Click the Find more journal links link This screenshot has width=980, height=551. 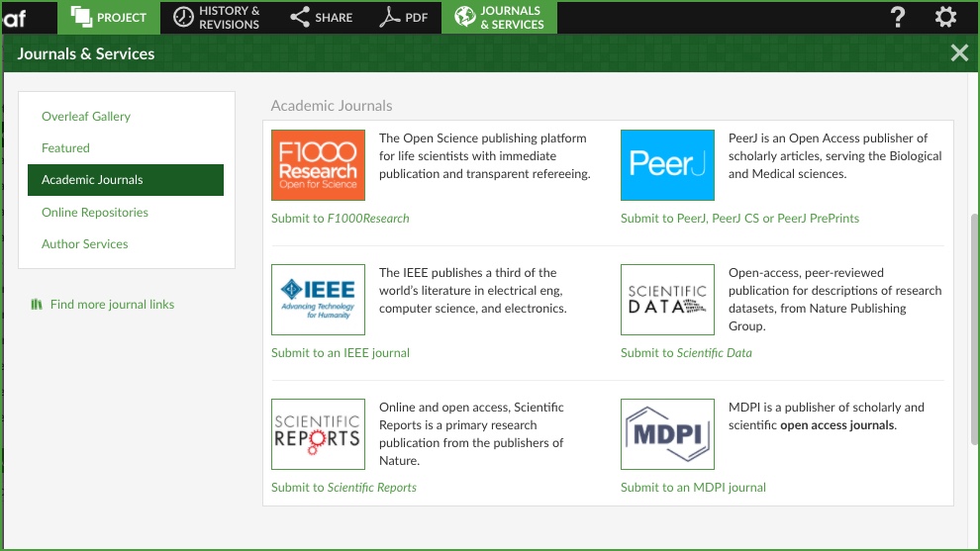(x=113, y=305)
